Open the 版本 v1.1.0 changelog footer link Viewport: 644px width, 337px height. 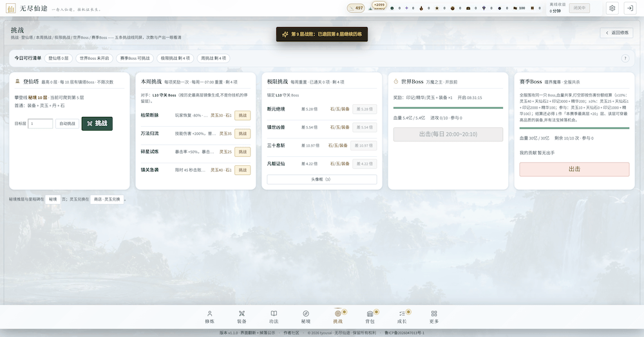[x=247, y=333]
